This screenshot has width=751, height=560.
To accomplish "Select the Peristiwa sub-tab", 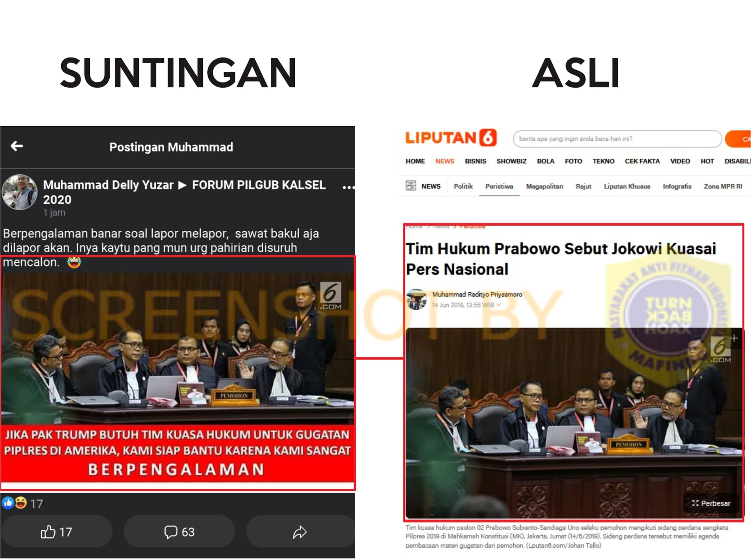I will [x=499, y=187].
